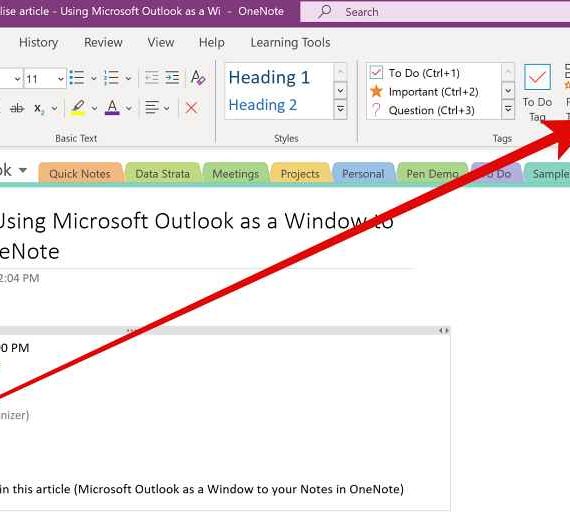The image size is (570, 525).
Task: Click the note's article sentence line
Action: (x=202, y=489)
